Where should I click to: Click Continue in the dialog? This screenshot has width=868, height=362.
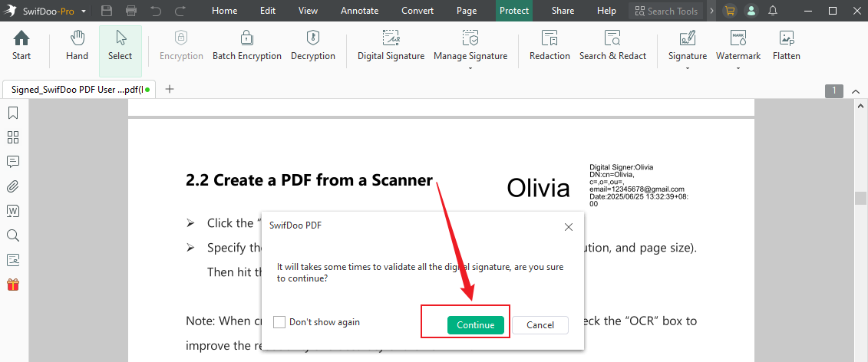(x=476, y=325)
